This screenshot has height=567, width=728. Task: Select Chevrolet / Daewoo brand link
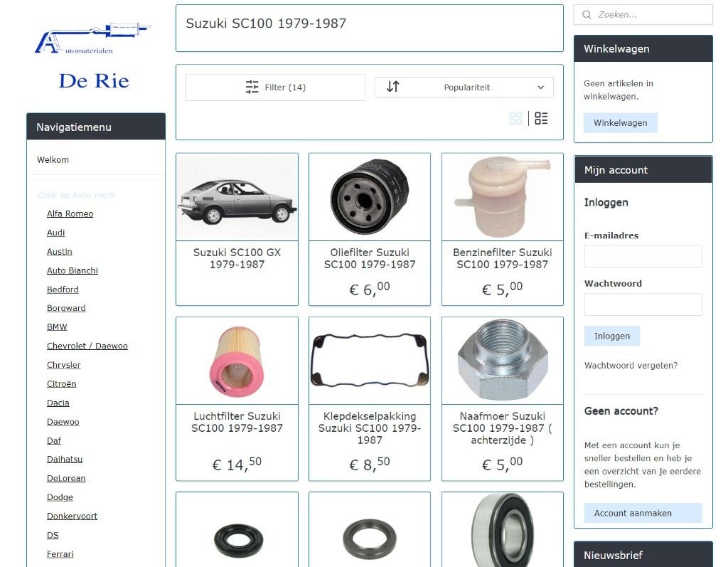(87, 346)
